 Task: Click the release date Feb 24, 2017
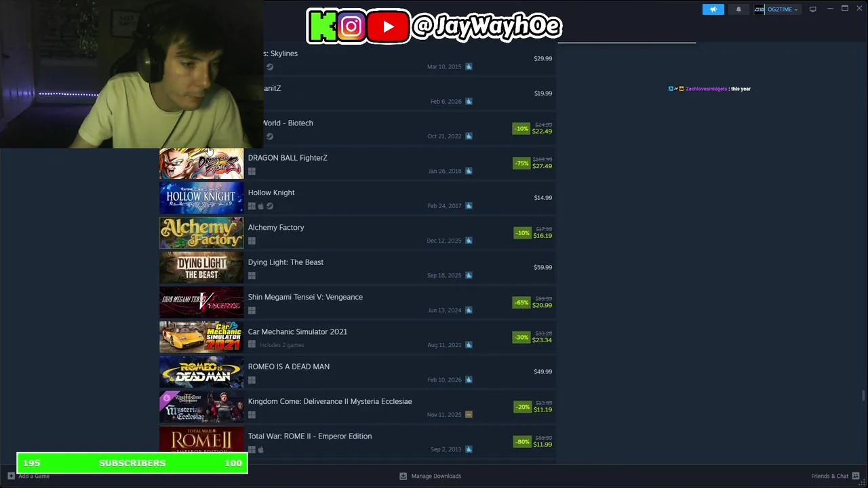[444, 206]
